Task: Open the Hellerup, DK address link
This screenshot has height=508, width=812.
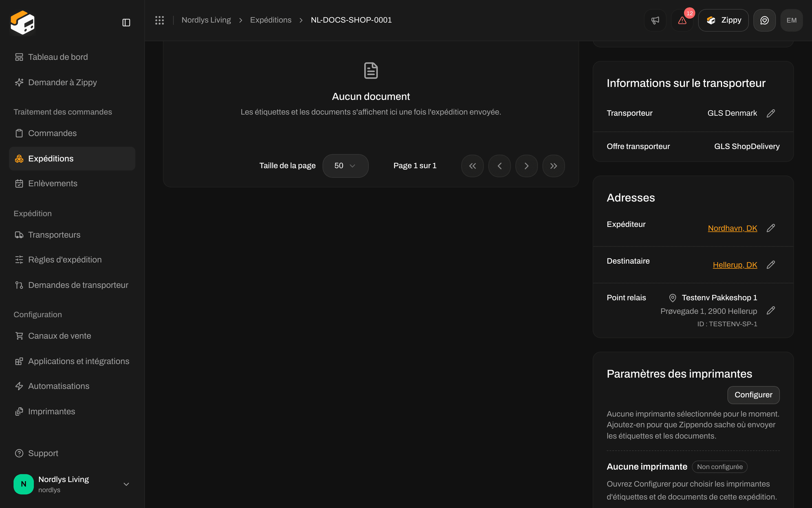Action: [x=735, y=265]
